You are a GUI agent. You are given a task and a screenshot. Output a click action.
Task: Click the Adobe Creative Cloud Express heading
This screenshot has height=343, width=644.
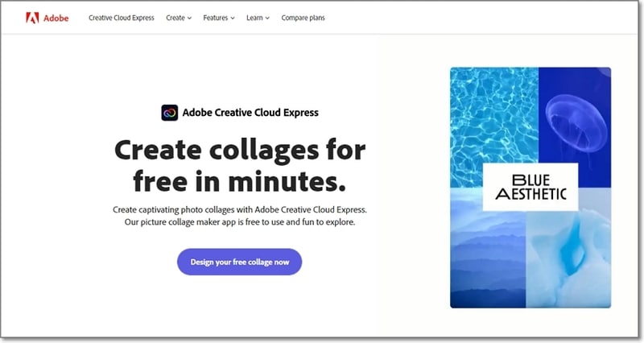[x=250, y=113]
